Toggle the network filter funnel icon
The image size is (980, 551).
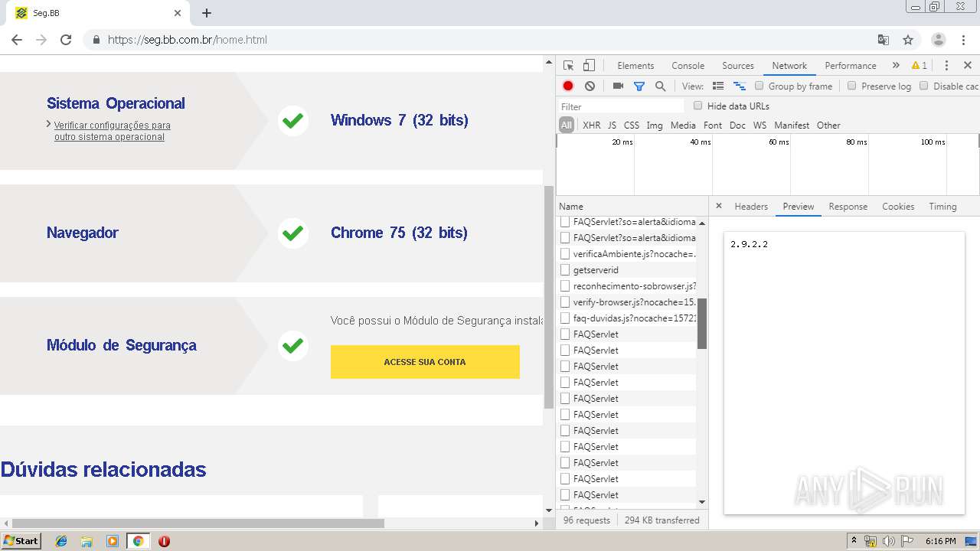coord(639,86)
